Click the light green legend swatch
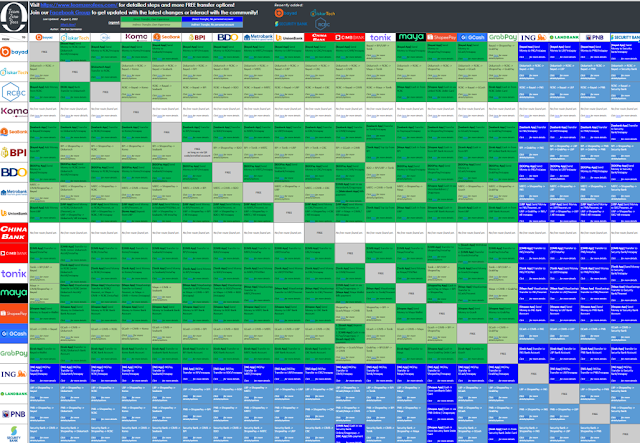The height and width of the screenshot is (443, 640). coord(151,24)
